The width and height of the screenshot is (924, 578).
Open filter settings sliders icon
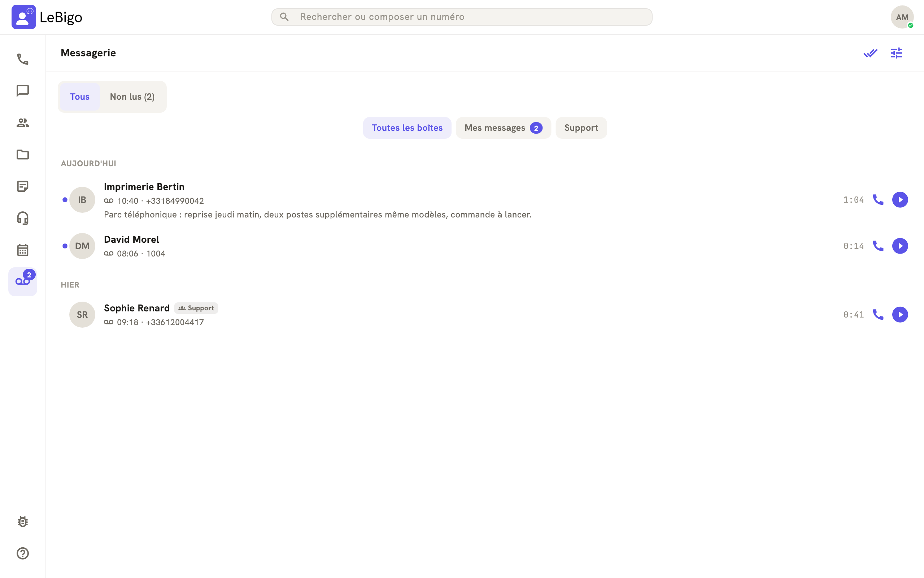pyautogui.click(x=897, y=53)
